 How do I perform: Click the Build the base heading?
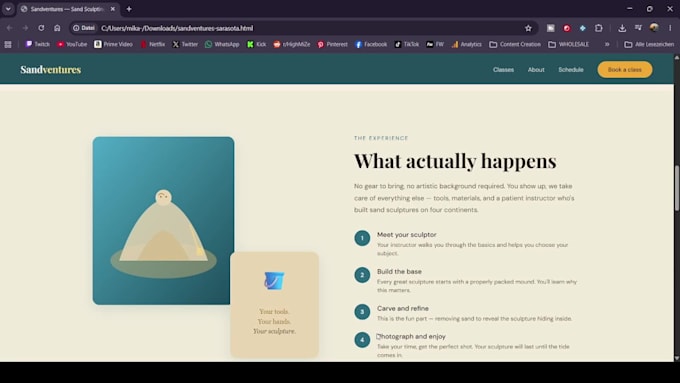click(399, 272)
